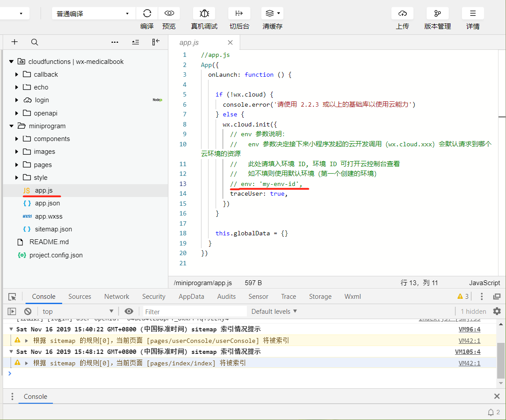Click the plus icon to add file

coord(15,42)
